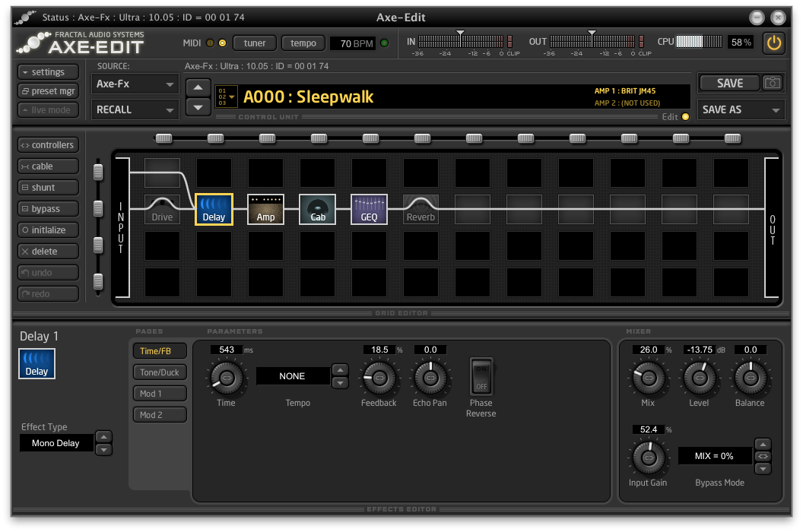Click the redo button
The image size is (803, 532).
point(48,294)
